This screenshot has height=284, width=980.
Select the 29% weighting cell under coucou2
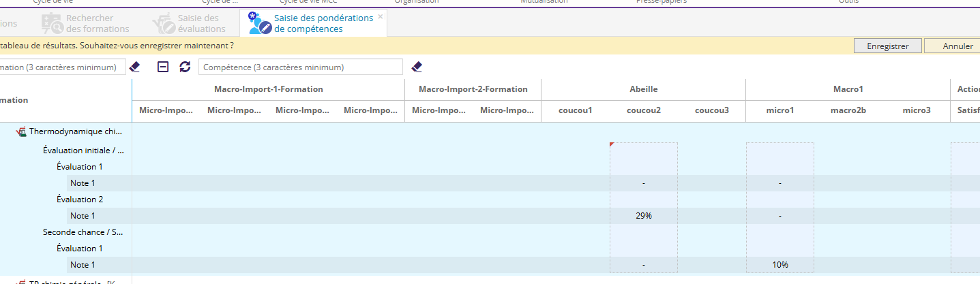tap(643, 216)
